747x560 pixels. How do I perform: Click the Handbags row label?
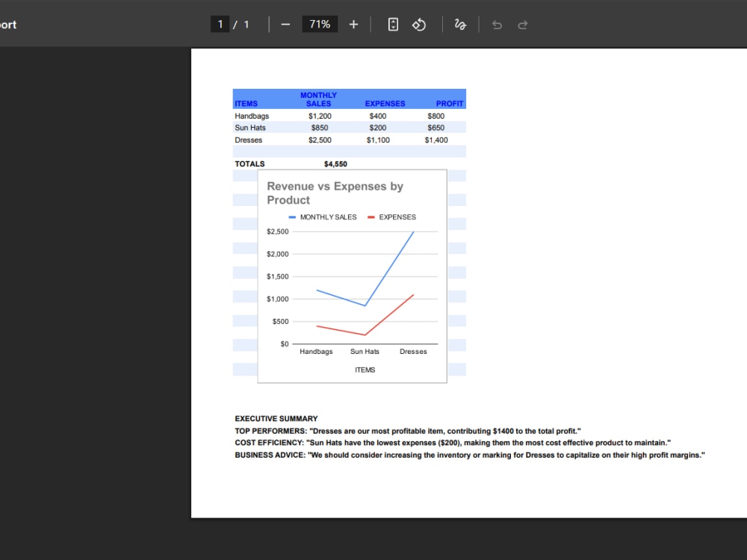tap(252, 116)
